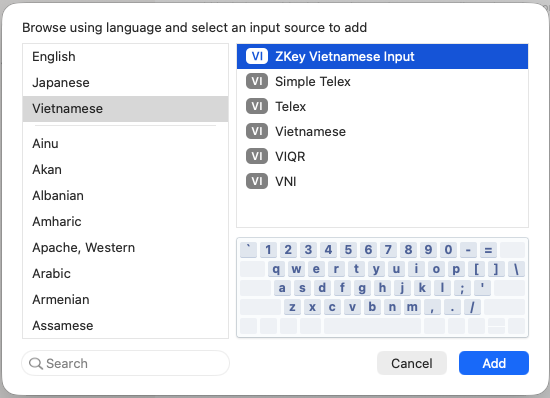The image size is (550, 398).
Task: Click the k key in keyboard preview
Action: click(x=422, y=288)
